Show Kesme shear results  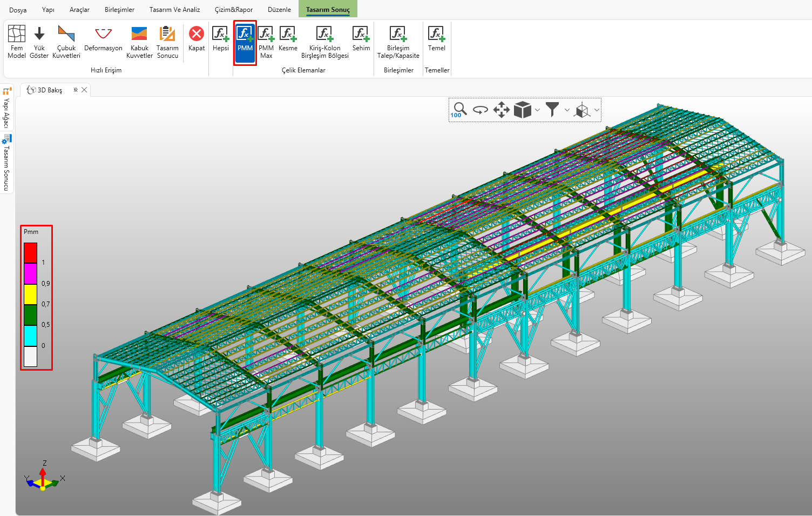(x=288, y=39)
